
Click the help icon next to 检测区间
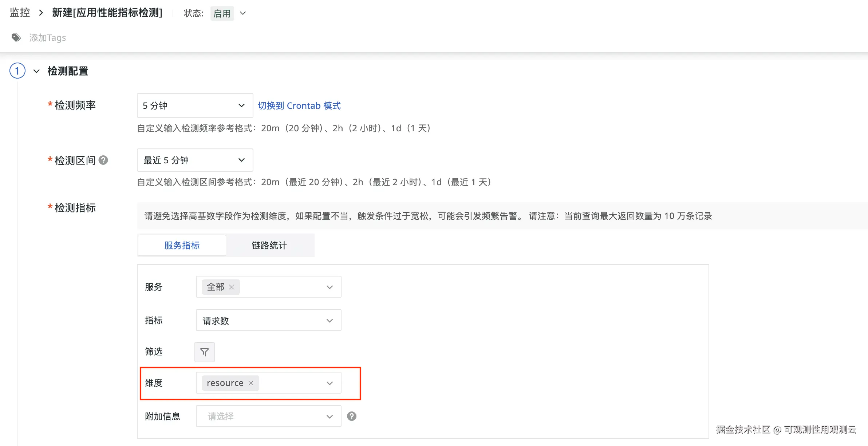103,160
